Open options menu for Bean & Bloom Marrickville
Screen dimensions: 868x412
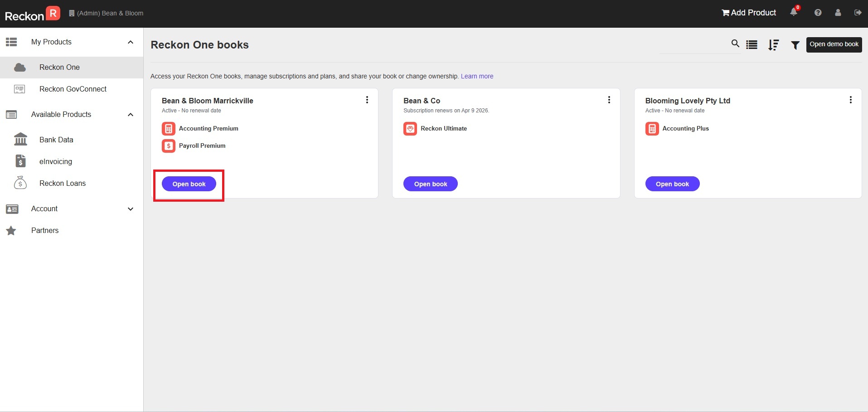click(x=367, y=100)
